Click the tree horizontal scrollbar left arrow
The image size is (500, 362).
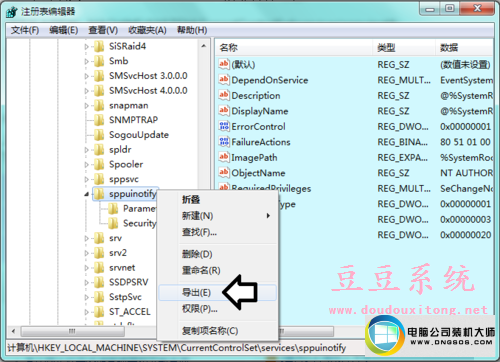(13, 331)
